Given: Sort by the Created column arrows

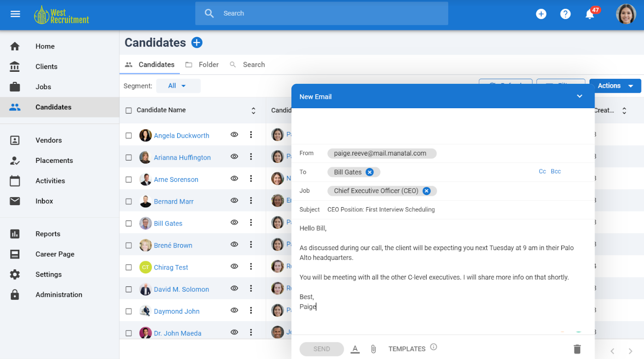Looking at the screenshot, I should click(x=624, y=110).
